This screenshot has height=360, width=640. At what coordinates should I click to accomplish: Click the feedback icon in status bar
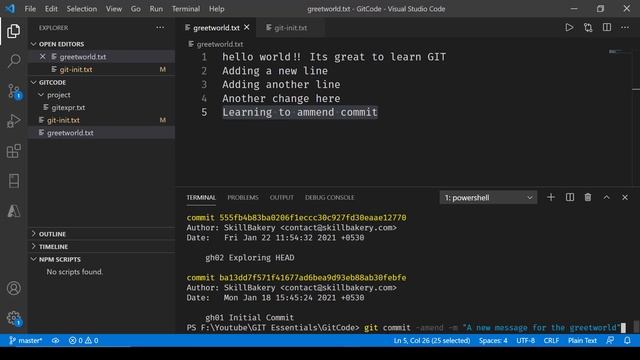[x=610, y=340]
